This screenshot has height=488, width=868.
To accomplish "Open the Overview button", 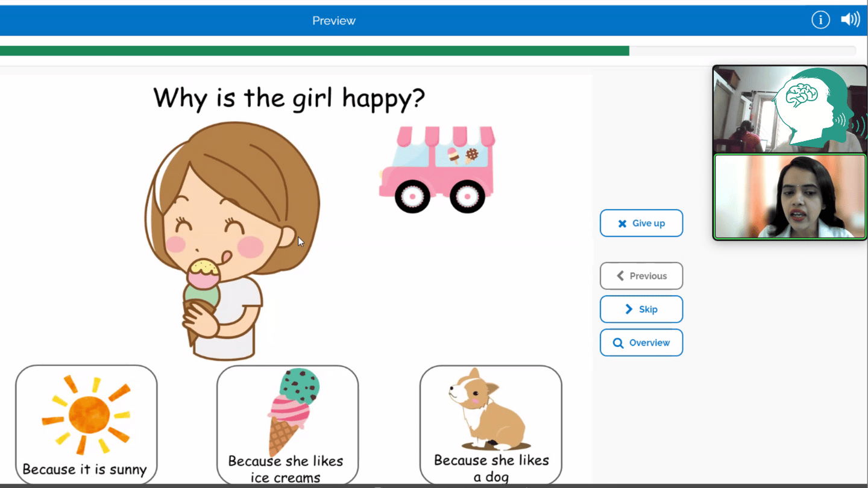I will [641, 343].
